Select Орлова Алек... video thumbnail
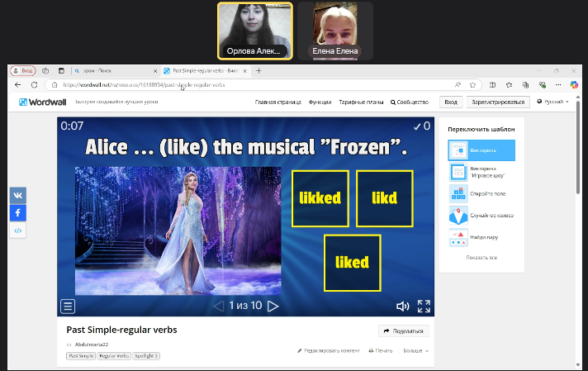Viewport: 588px width, 371px height. (x=255, y=31)
